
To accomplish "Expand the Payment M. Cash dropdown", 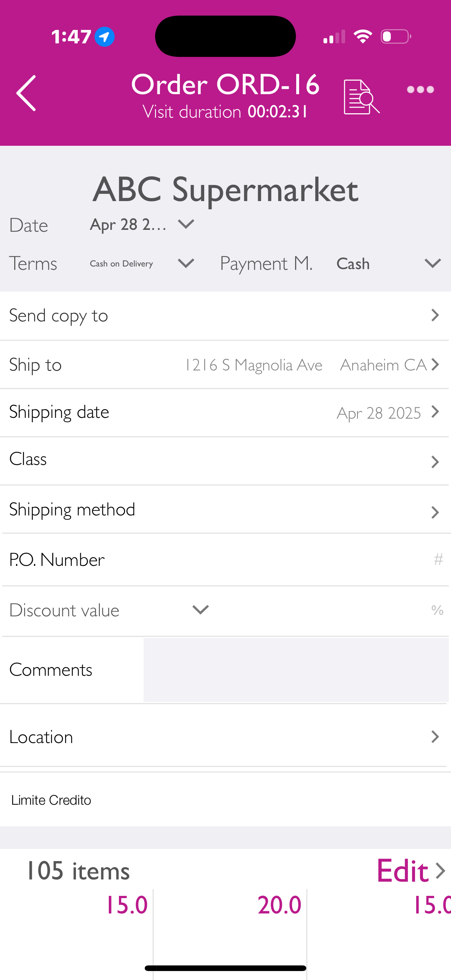I will tap(388, 263).
